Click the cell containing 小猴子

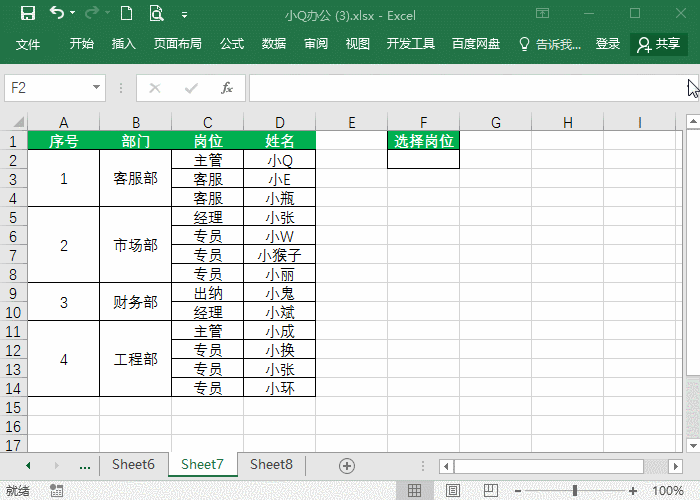coord(279,254)
